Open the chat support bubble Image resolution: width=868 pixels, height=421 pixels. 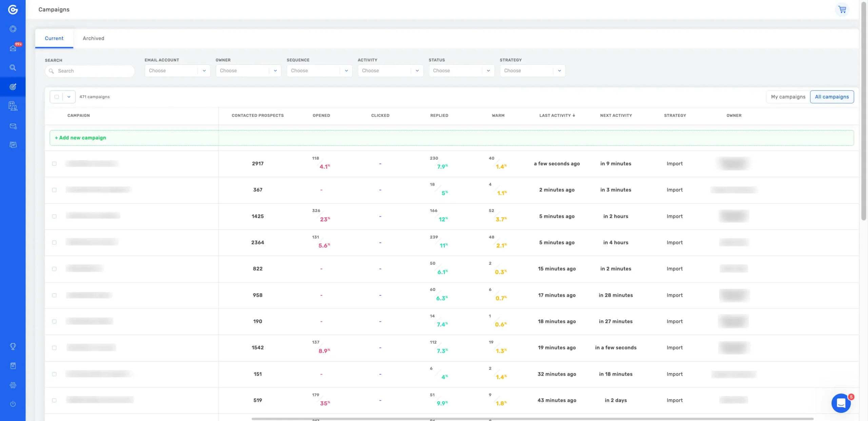(841, 403)
